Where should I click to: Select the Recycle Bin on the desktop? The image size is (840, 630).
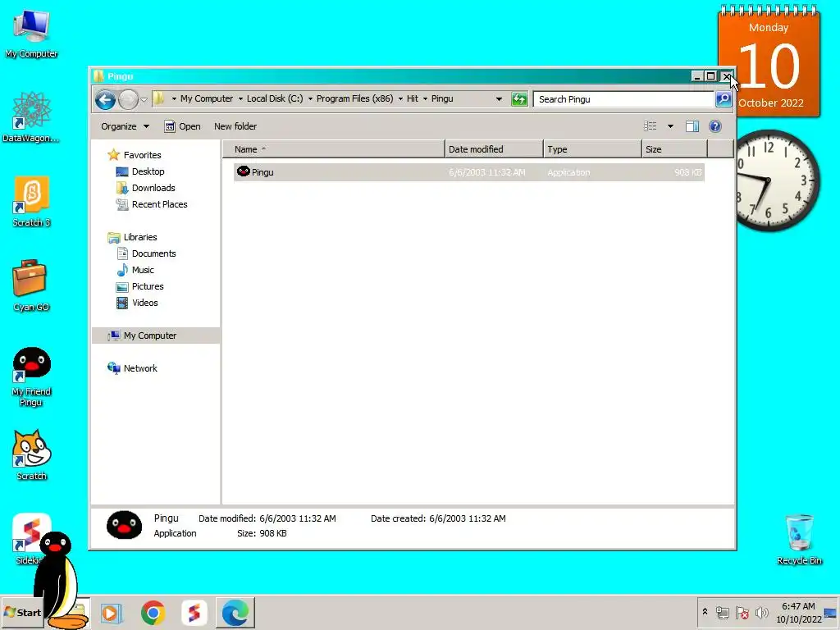click(799, 539)
